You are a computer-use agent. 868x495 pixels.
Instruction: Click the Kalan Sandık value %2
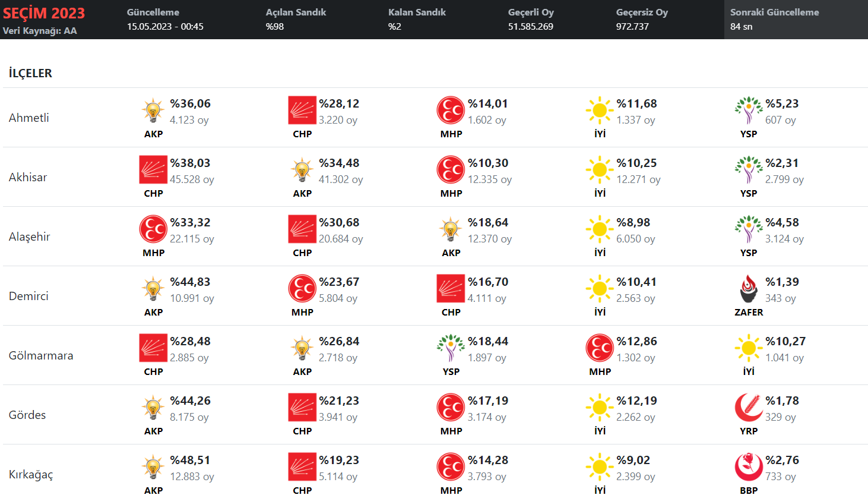[395, 27]
